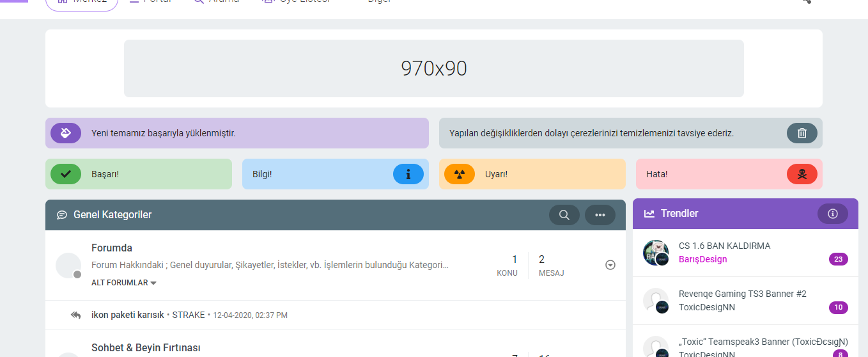Open avatar next to Revenqe Gaming TS3 Banner #2
Image resolution: width=868 pixels, height=357 pixels.
(656, 301)
